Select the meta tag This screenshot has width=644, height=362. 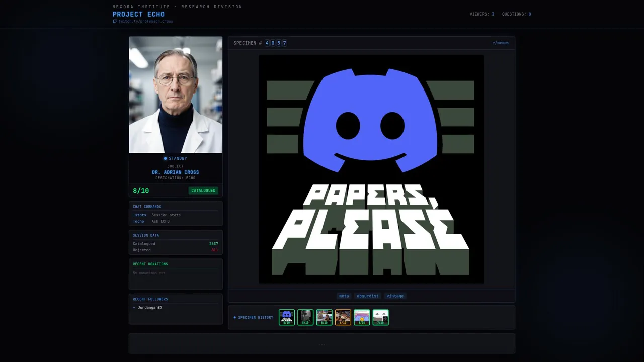point(344,296)
